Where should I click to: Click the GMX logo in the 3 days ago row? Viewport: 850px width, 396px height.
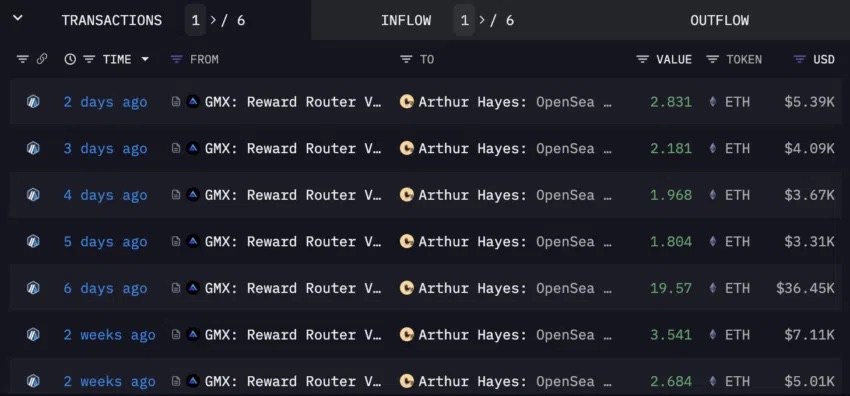[x=193, y=148]
